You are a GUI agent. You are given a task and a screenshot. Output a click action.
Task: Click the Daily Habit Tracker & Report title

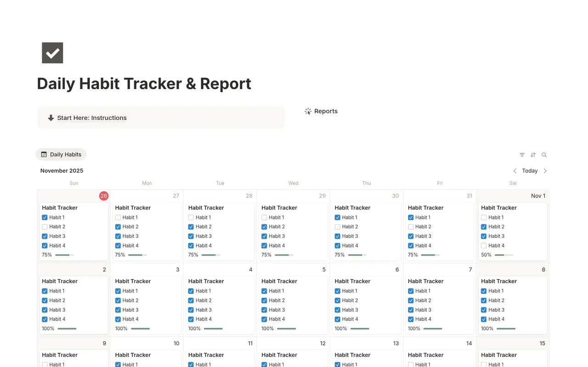(144, 84)
